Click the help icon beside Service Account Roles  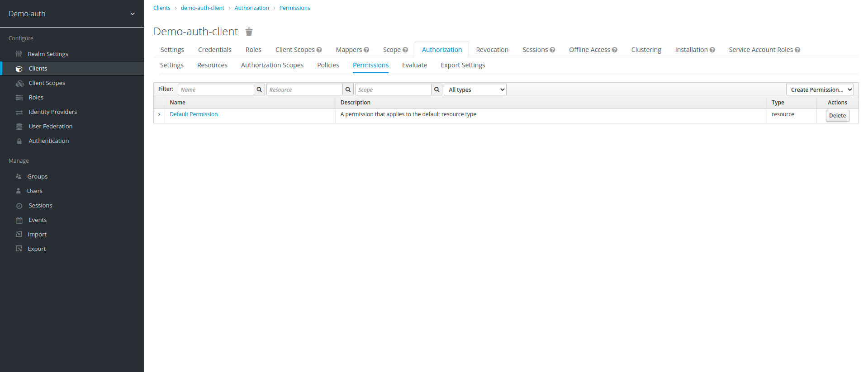(x=797, y=50)
